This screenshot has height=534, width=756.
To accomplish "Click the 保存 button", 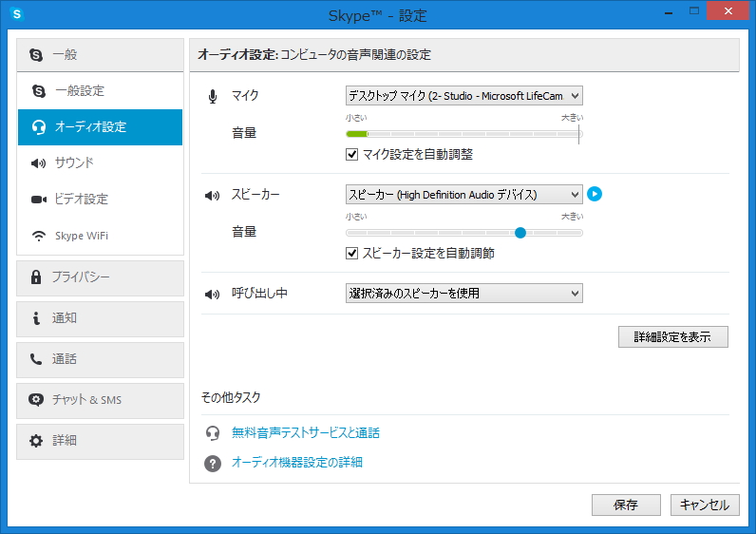I will (626, 505).
